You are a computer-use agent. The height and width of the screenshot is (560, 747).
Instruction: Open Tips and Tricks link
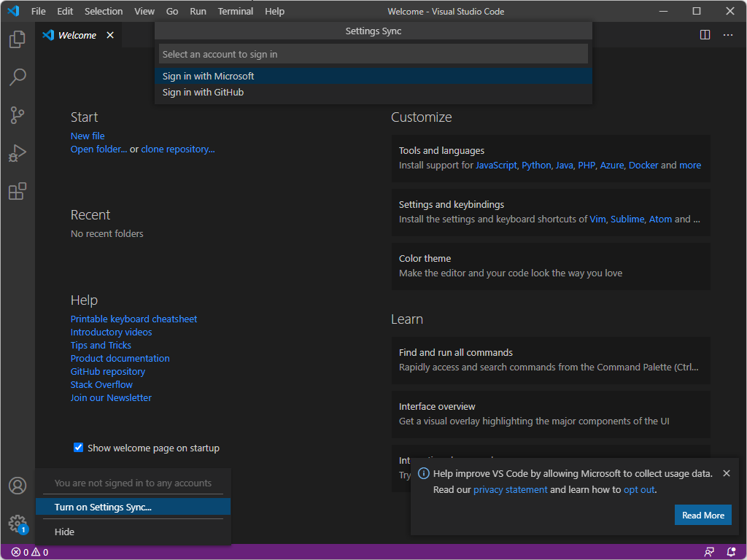pos(101,345)
